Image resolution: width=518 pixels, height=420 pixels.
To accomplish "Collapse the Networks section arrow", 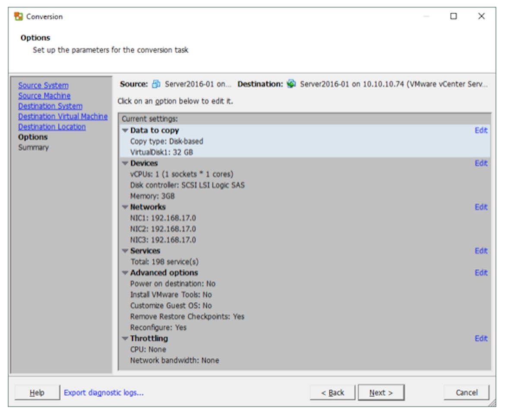I will (125, 207).
